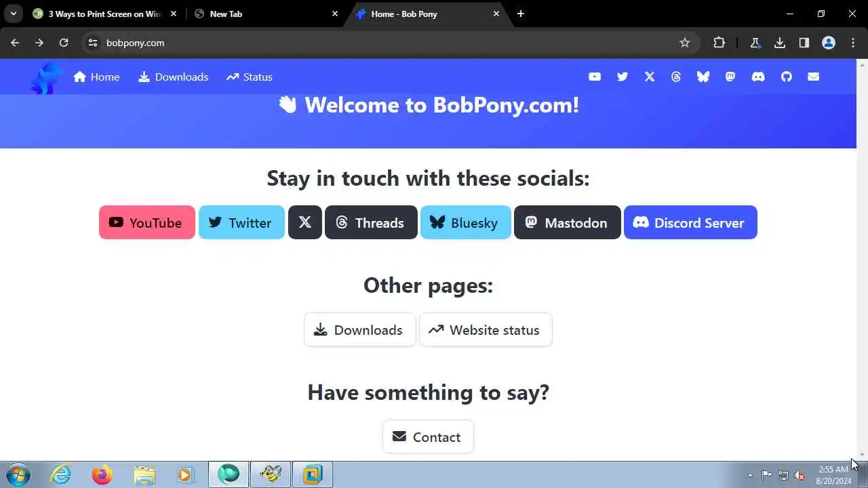The height and width of the screenshot is (488, 868).
Task: Open Bluesky butterfly icon in site header
Action: point(703,77)
